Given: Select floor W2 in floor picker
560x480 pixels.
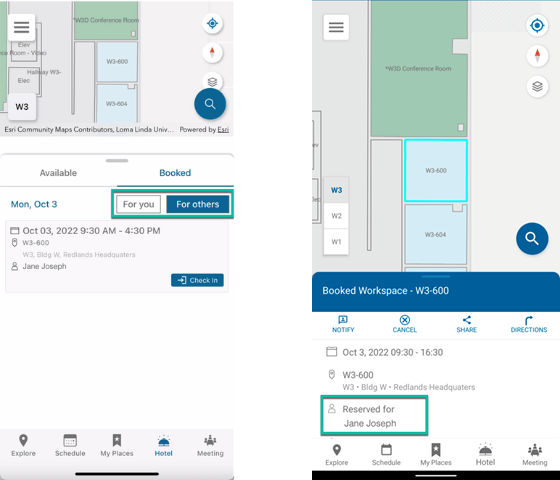Looking at the screenshot, I should click(x=336, y=216).
